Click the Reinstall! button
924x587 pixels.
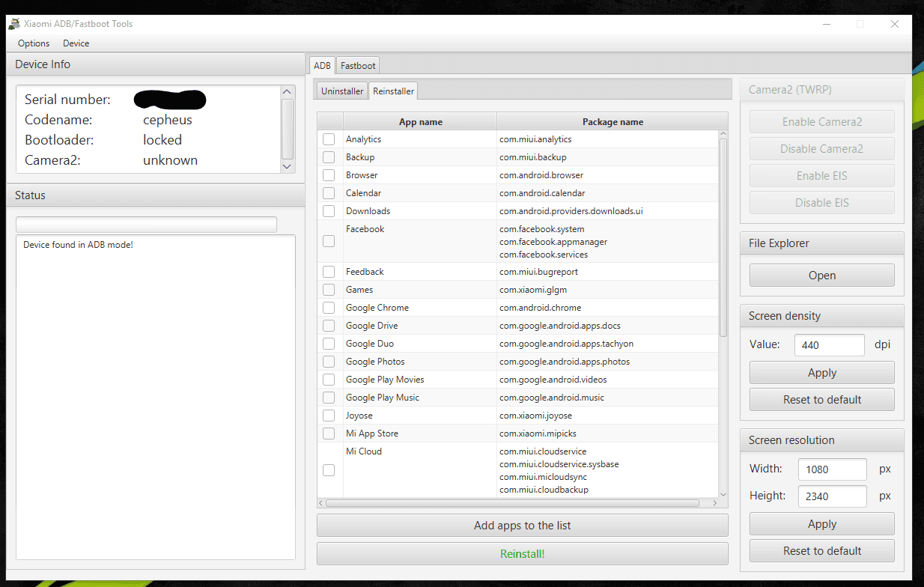point(523,554)
